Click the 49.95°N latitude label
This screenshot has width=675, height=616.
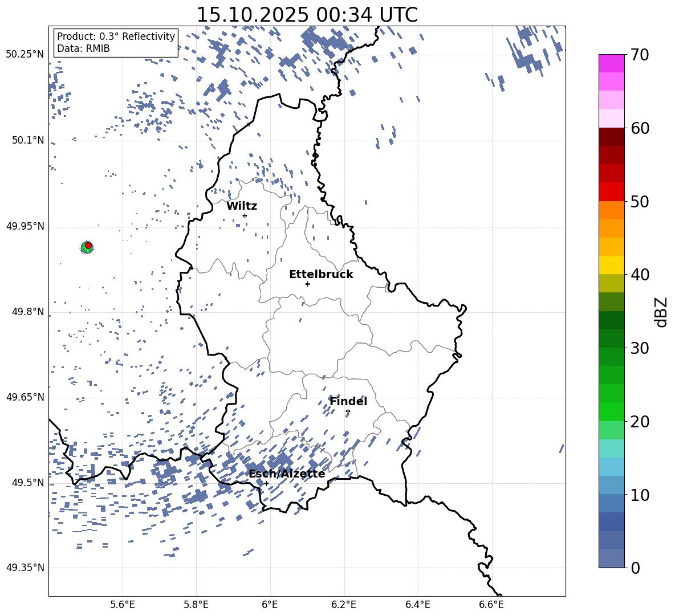click(25, 226)
